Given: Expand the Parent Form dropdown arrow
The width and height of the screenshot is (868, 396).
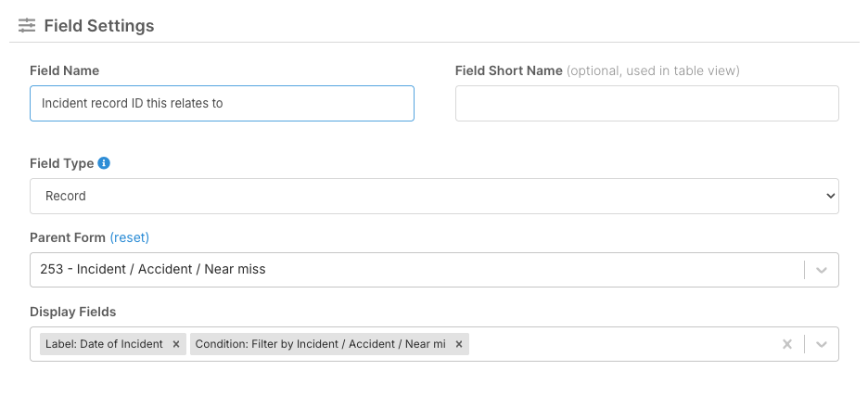Looking at the screenshot, I should coord(822,270).
